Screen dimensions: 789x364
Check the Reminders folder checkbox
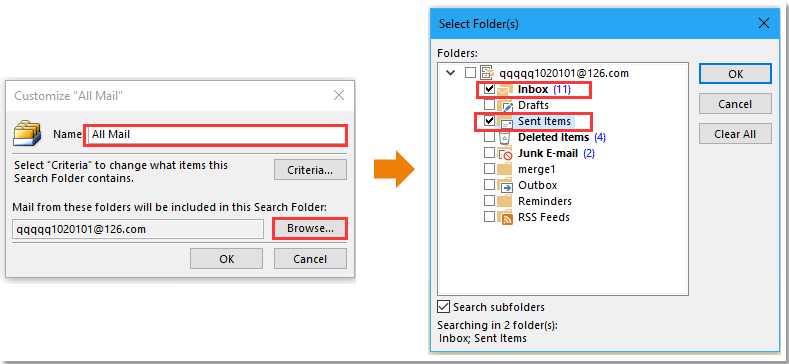tap(489, 201)
